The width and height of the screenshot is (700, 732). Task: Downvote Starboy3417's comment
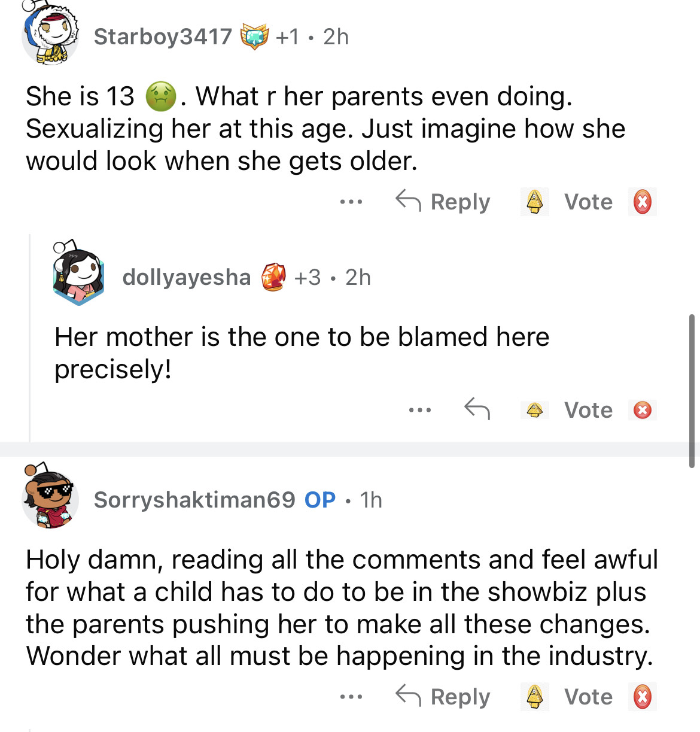click(642, 202)
